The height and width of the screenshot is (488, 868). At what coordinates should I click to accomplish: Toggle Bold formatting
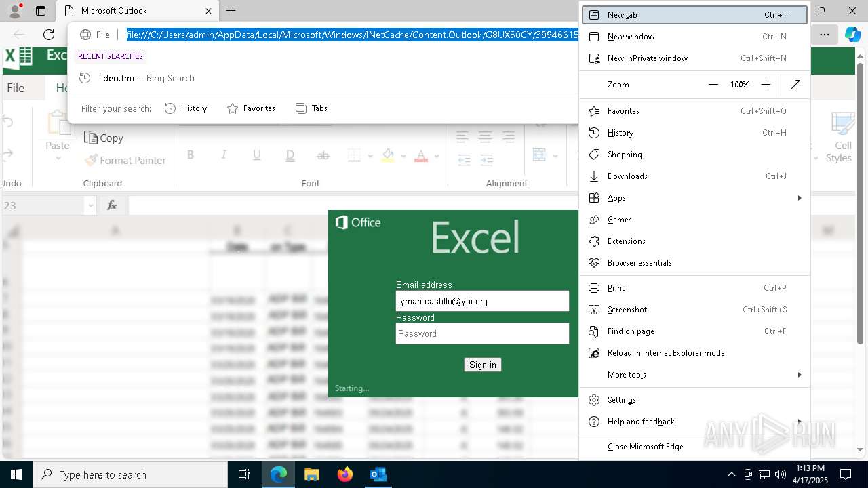[191, 156]
